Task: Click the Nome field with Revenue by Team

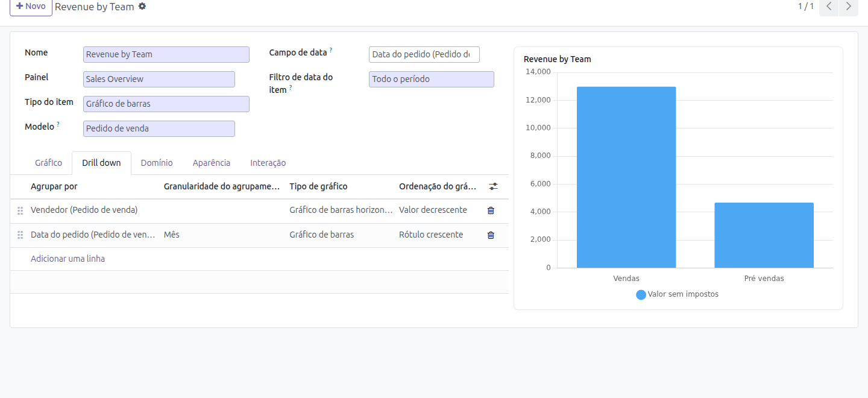Action: 166,54
